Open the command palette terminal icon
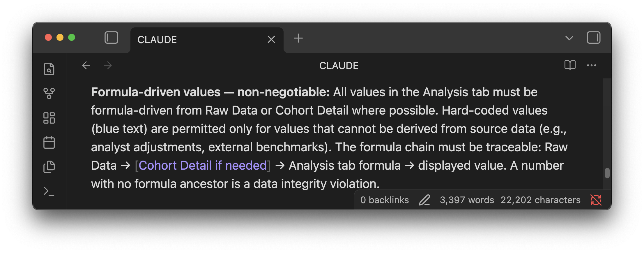 [49, 191]
